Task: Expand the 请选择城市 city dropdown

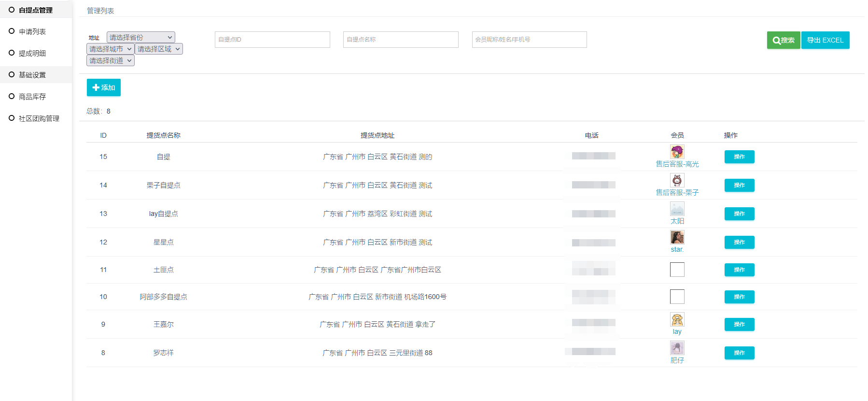Action: (x=110, y=49)
